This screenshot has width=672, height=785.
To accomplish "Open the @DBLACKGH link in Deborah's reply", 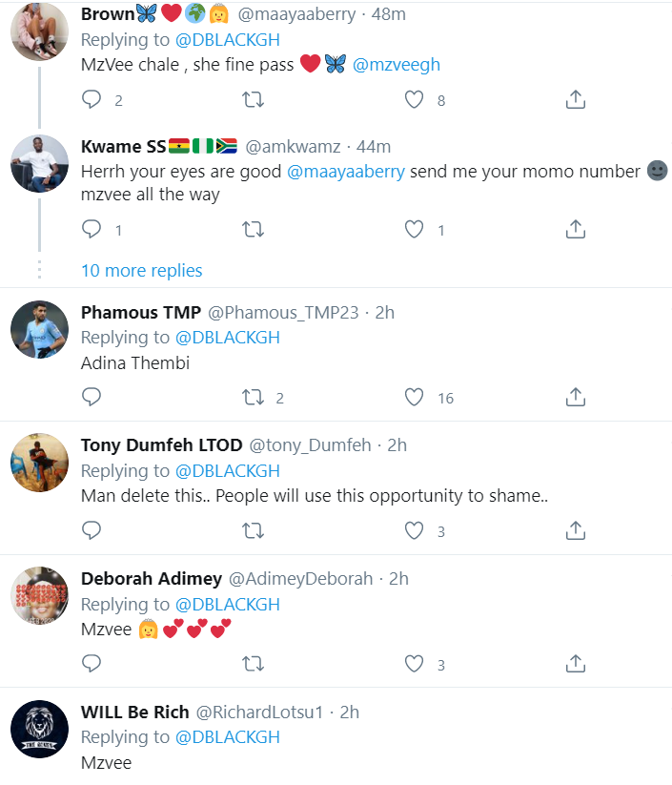I will pyautogui.click(x=228, y=605).
